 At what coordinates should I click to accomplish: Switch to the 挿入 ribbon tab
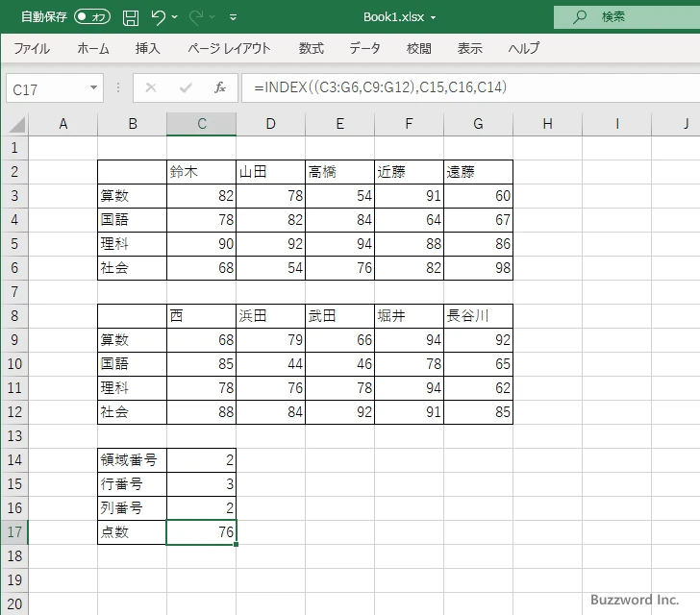[147, 48]
